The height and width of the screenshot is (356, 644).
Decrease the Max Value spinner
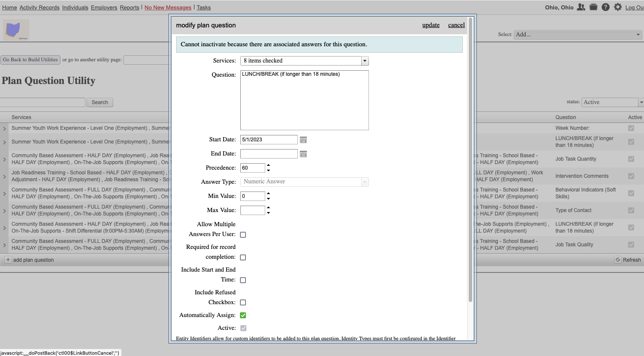pos(268,212)
